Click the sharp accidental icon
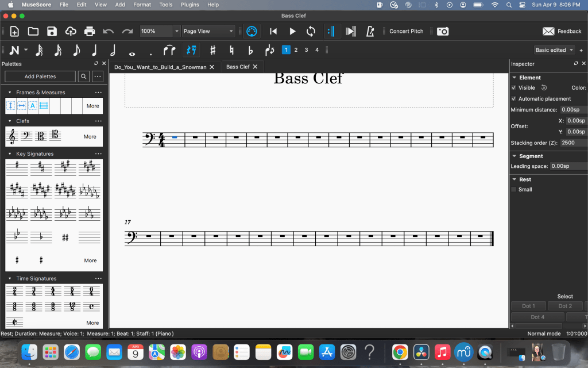588x368 pixels. (212, 50)
